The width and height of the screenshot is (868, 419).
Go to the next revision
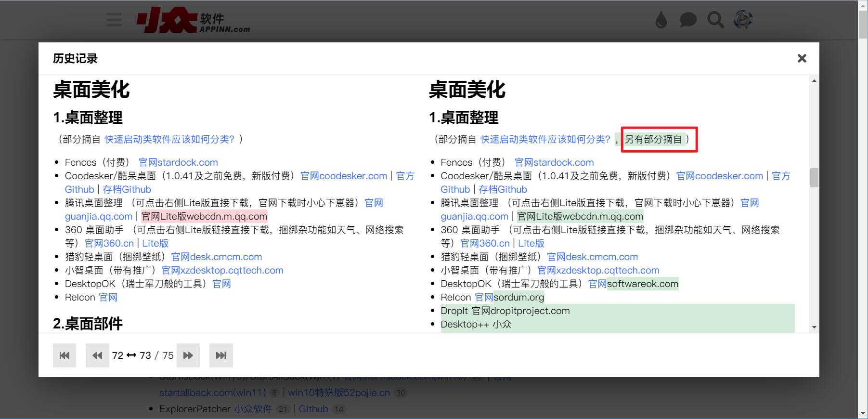pyautogui.click(x=188, y=355)
